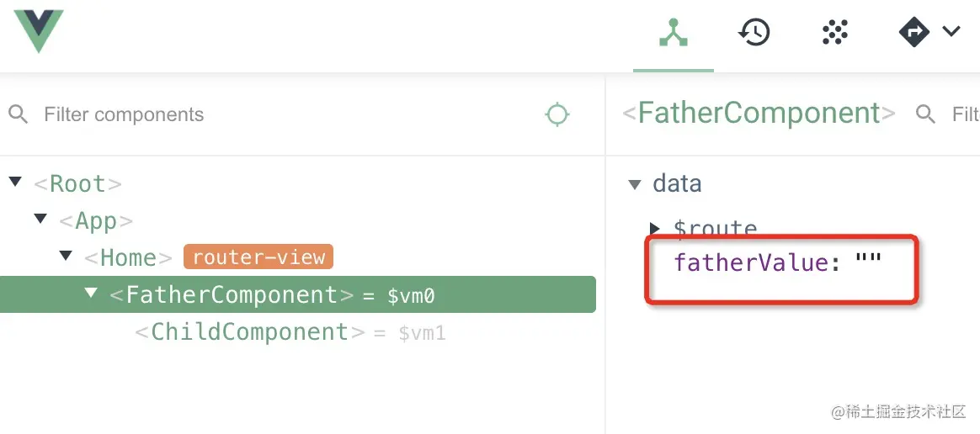Collapse the data section

pos(635,184)
